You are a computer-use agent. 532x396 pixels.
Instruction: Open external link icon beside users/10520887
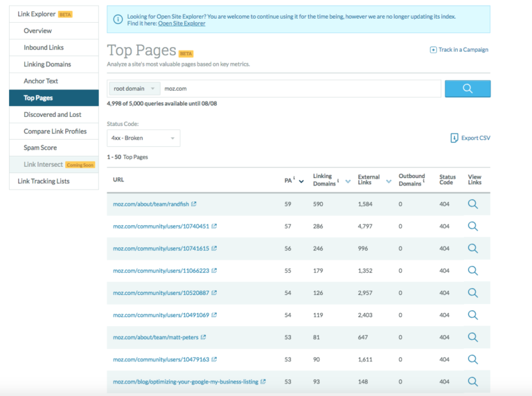click(214, 293)
